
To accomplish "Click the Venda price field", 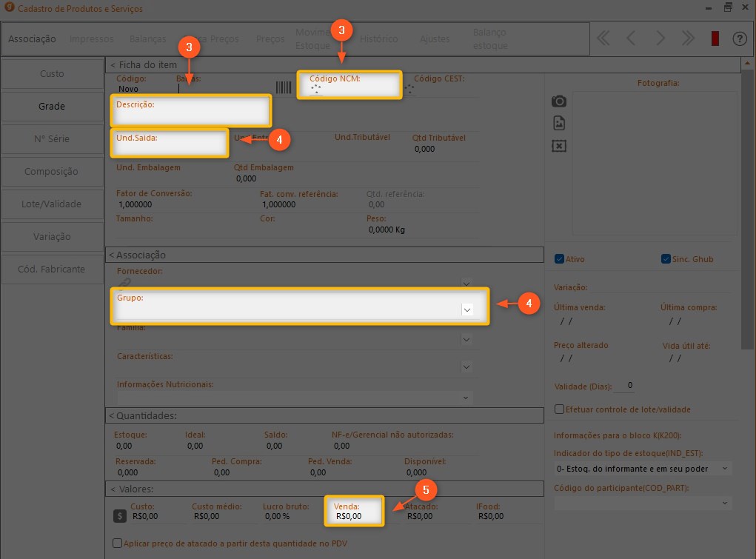I will click(354, 516).
